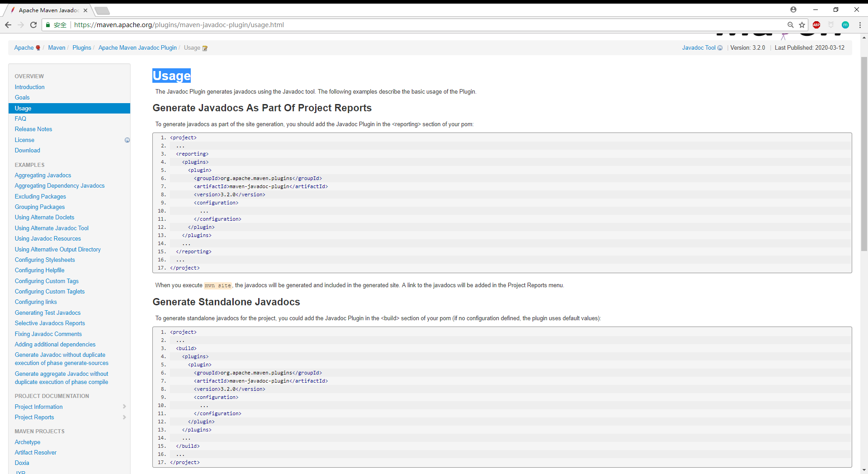Open Chrome three-dot menu
The image size is (868, 474).
(x=860, y=25)
